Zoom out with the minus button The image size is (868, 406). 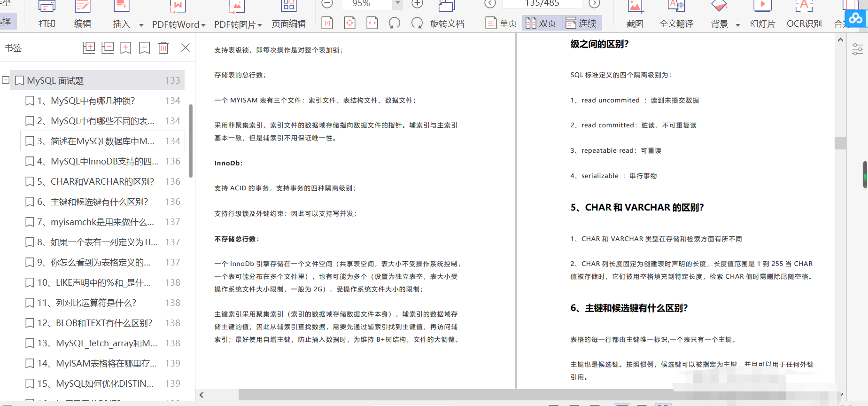pos(327,4)
